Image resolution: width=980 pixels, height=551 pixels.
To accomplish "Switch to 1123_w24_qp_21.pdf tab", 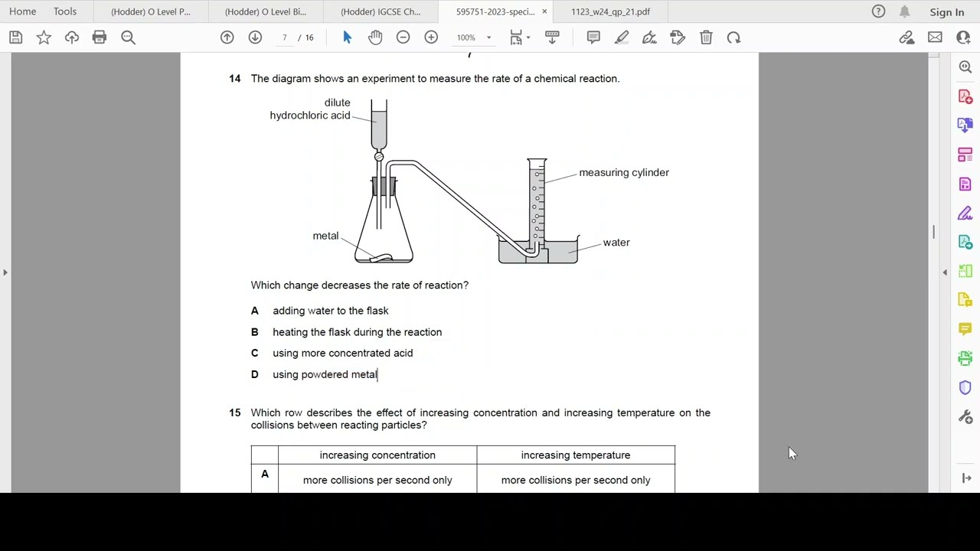I will point(610,11).
